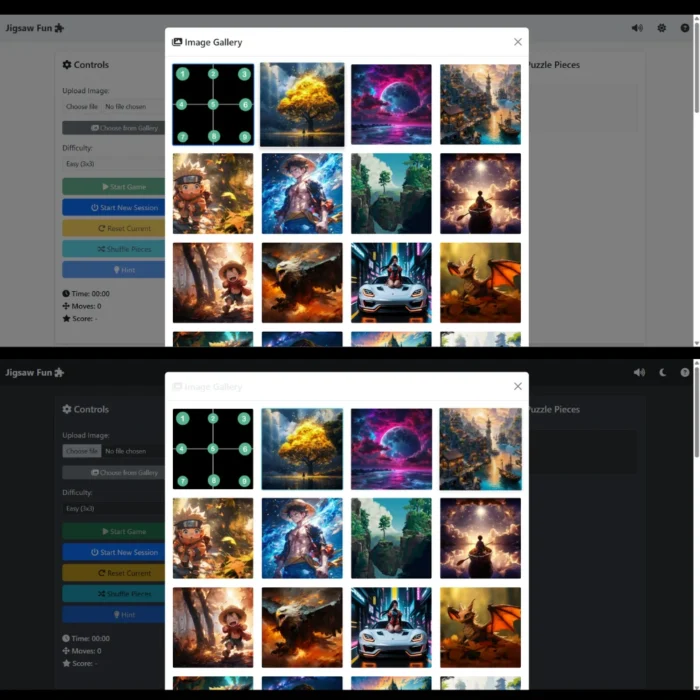Select running straw-hat kid in forest, light-theme gallery
The image size is (700, 700).
[x=213, y=283]
